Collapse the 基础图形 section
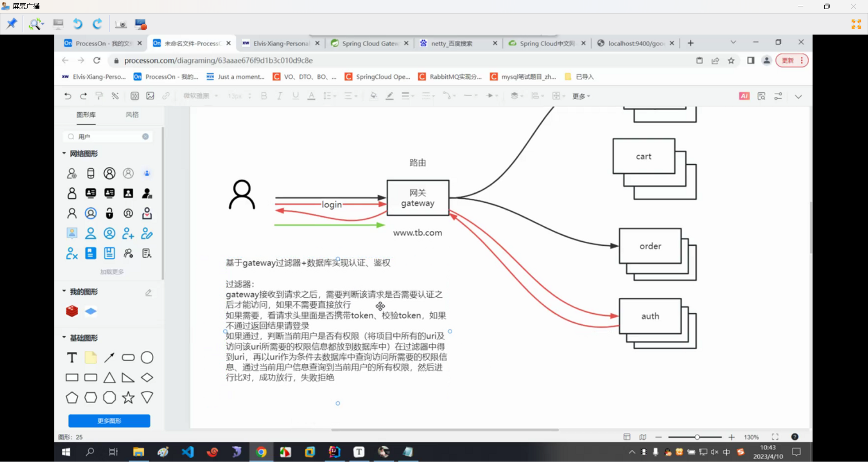 (x=64, y=338)
